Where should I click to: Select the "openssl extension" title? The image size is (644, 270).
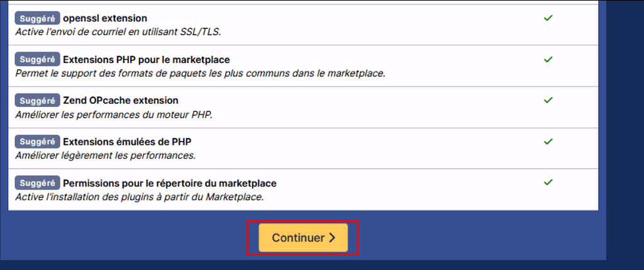click(x=105, y=19)
